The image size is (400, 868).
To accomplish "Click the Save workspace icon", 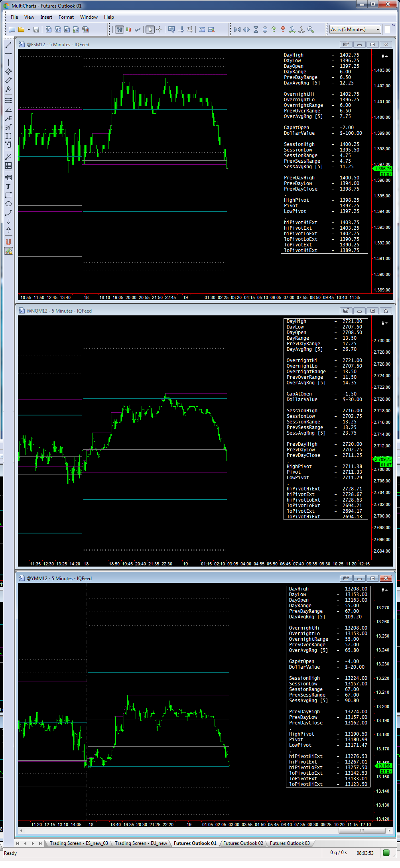I will 36,30.
